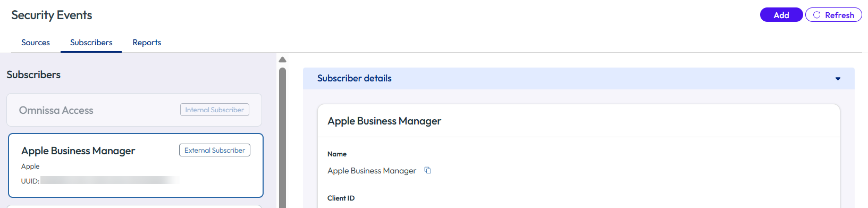
Task: Refresh the security events list
Action: 833,15
